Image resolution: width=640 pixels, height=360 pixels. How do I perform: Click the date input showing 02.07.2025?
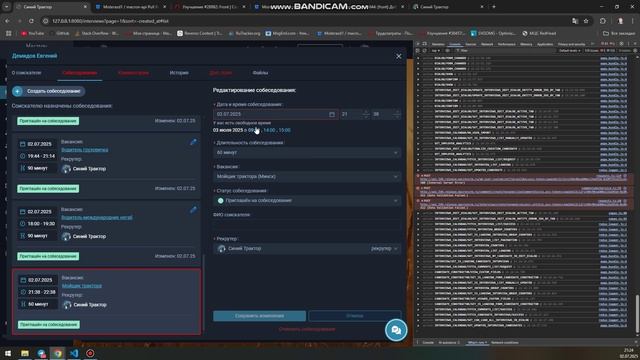point(275,114)
